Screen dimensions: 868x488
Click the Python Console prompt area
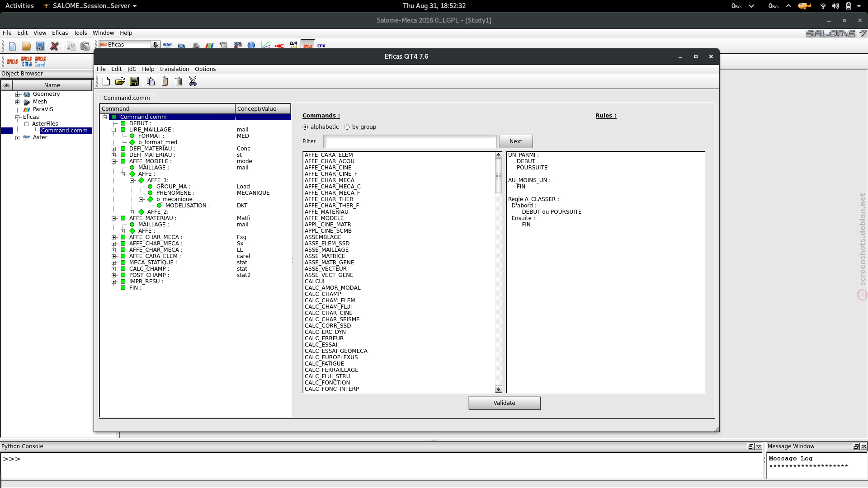[x=381, y=465]
